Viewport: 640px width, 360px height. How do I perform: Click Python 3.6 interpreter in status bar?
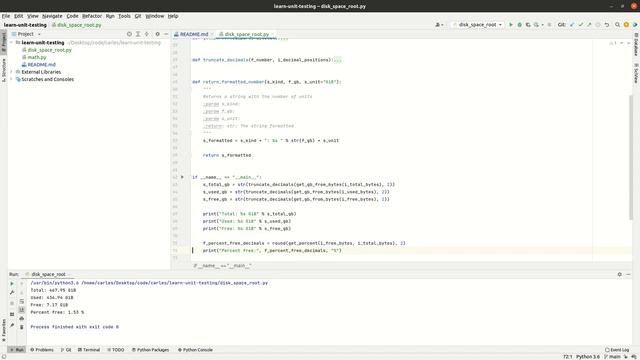tap(588, 357)
